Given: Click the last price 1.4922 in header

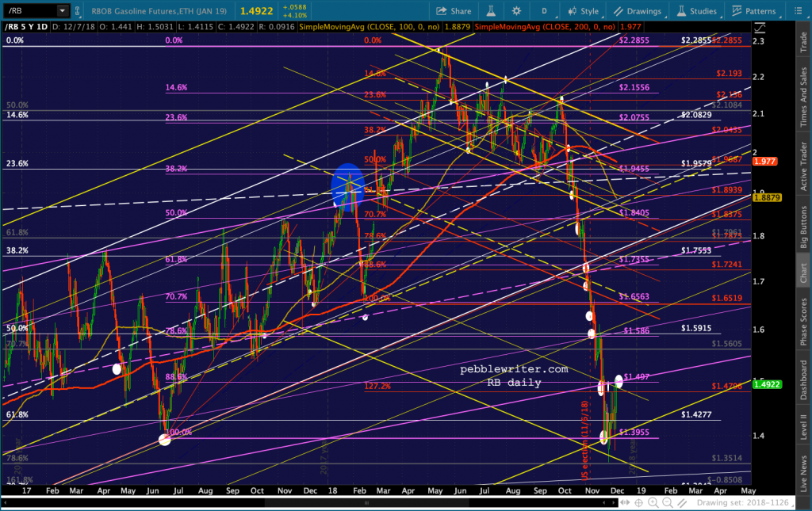Looking at the screenshot, I should pos(256,11).
